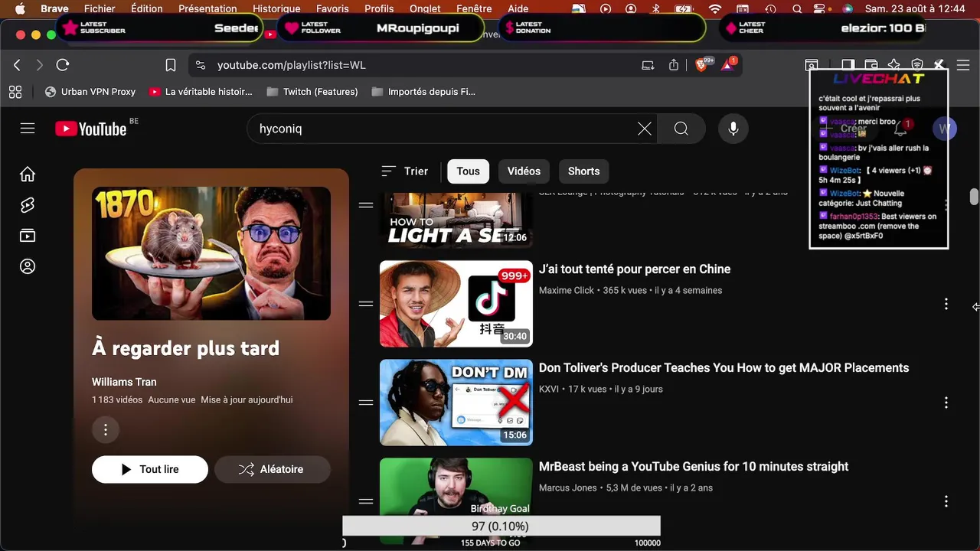Go to Home in YouTube sidebar
The height and width of the screenshot is (551, 980).
[28, 174]
